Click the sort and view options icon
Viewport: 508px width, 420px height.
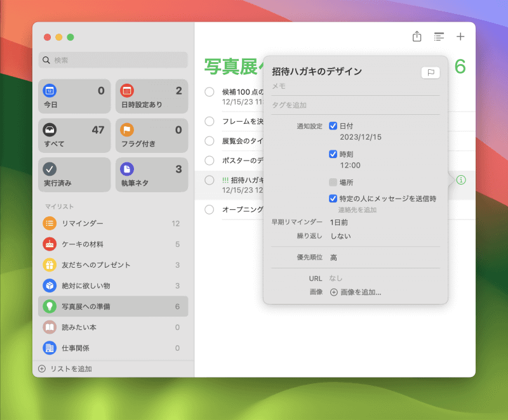(x=439, y=37)
